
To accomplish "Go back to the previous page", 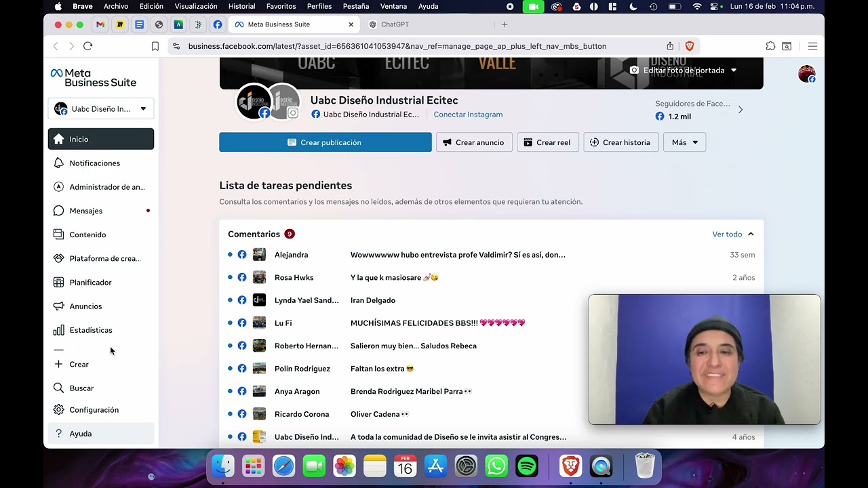I will [x=56, y=46].
